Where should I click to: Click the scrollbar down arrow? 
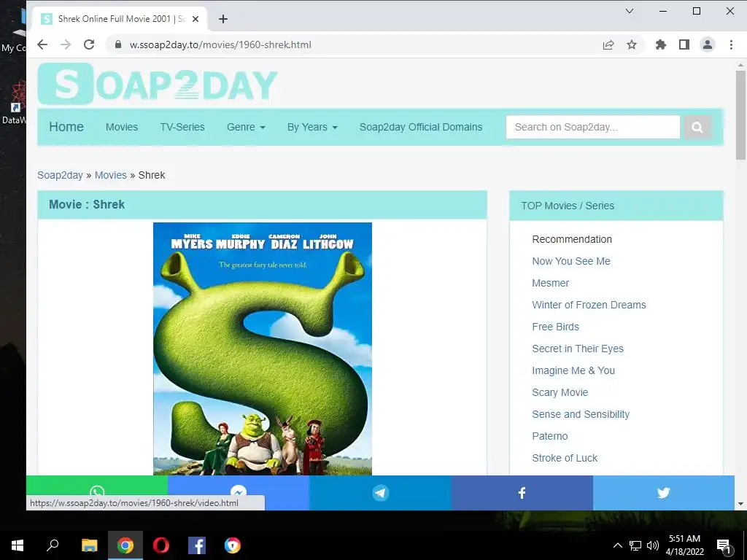coord(740,503)
